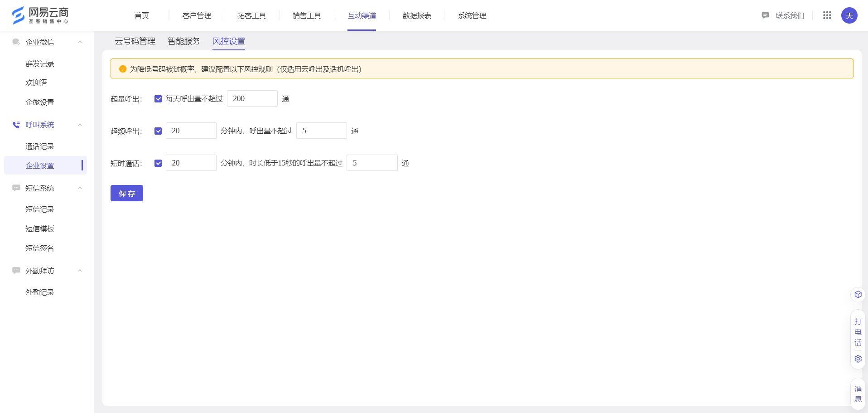
Task: Open the apps grid icon
Action: click(x=827, y=15)
